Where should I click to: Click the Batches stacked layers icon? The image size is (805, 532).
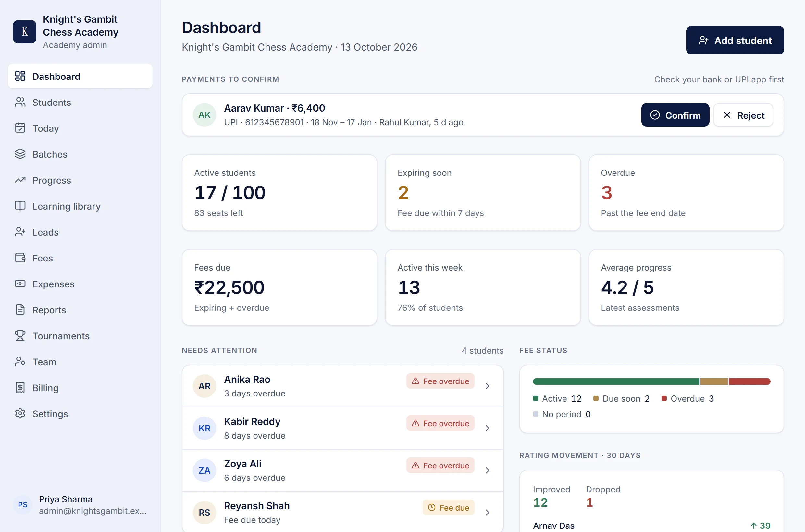pos(20,154)
